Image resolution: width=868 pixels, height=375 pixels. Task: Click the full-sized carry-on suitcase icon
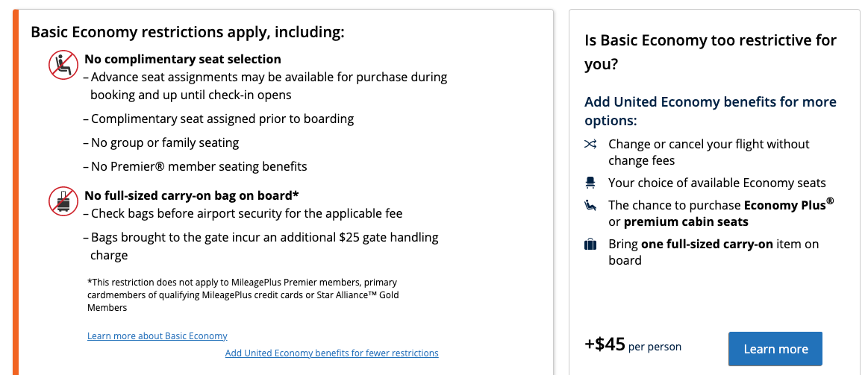click(x=590, y=244)
